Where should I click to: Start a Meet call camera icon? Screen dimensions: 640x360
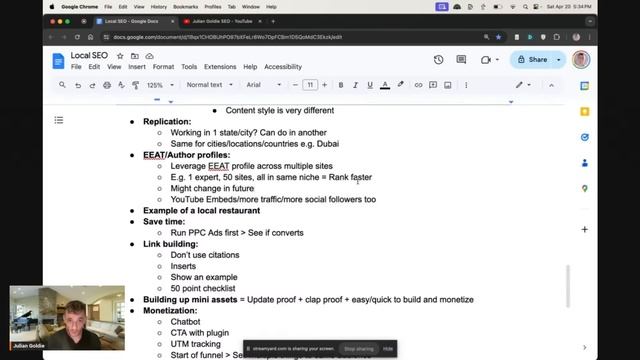coord(485,60)
